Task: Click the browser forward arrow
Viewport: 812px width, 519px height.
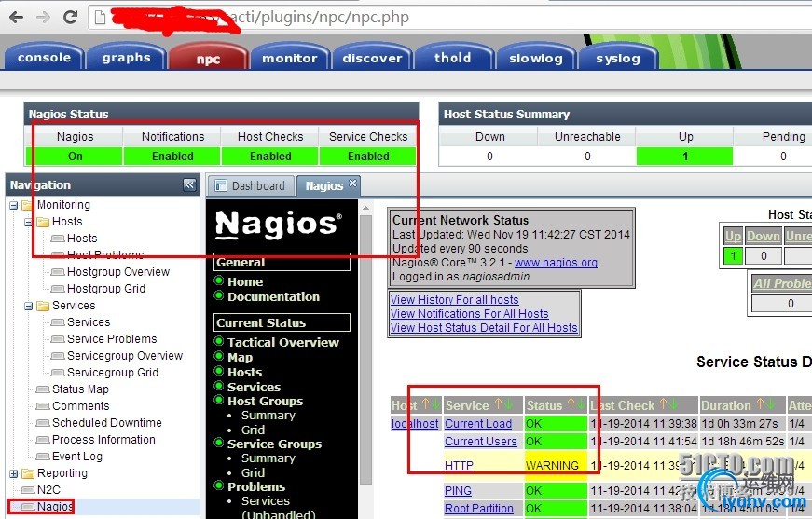Action: pyautogui.click(x=43, y=18)
